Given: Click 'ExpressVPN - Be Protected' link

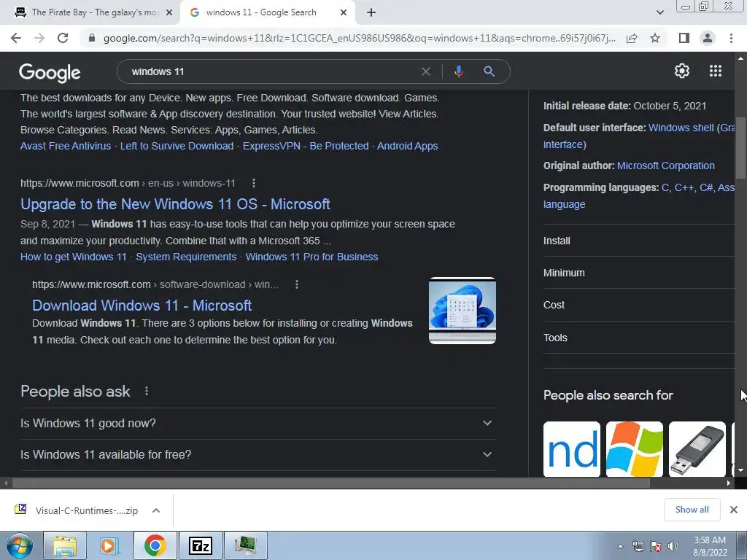Looking at the screenshot, I should pyautogui.click(x=306, y=146).
